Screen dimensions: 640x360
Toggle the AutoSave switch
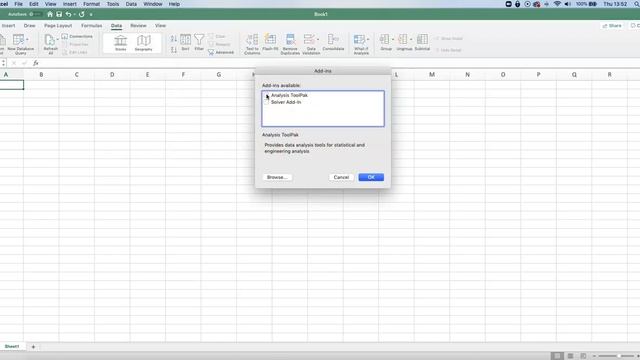(x=35, y=14)
